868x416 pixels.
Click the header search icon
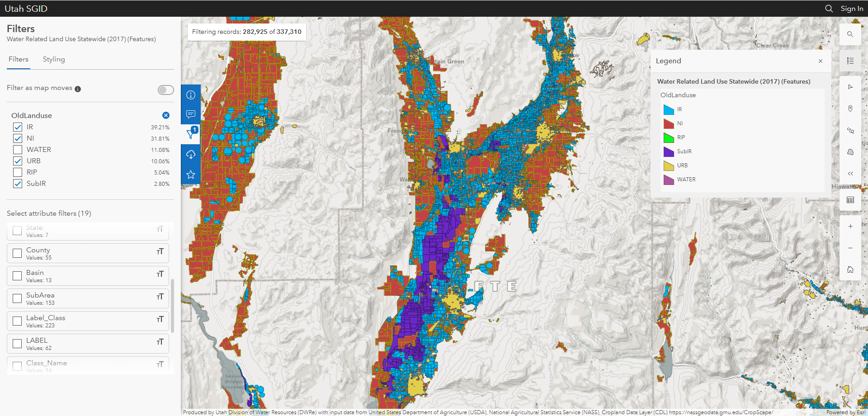click(x=829, y=9)
